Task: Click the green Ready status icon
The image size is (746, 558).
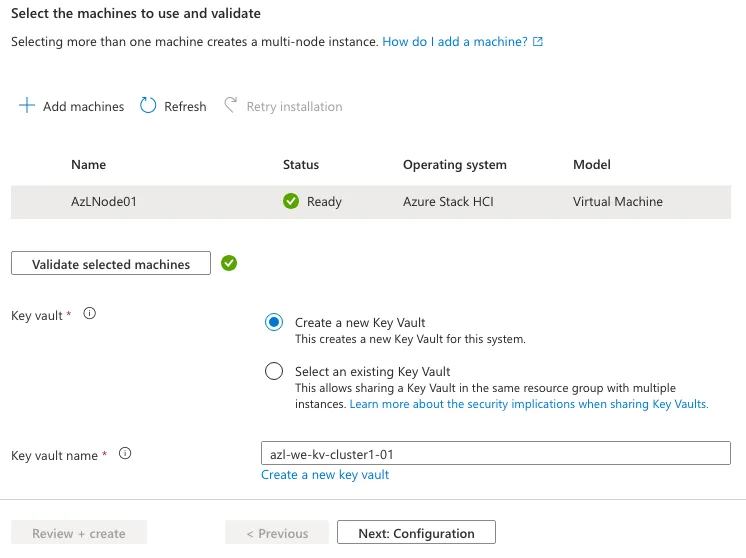Action: [291, 201]
